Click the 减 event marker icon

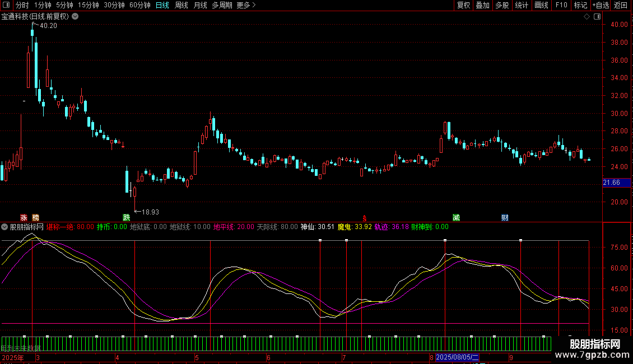click(457, 217)
